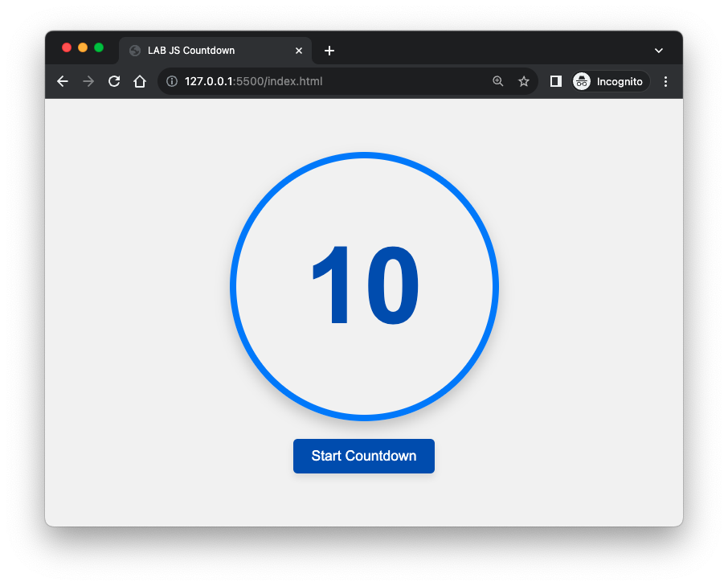The width and height of the screenshot is (728, 586).
Task: Open the side panel icon
Action: tap(555, 81)
